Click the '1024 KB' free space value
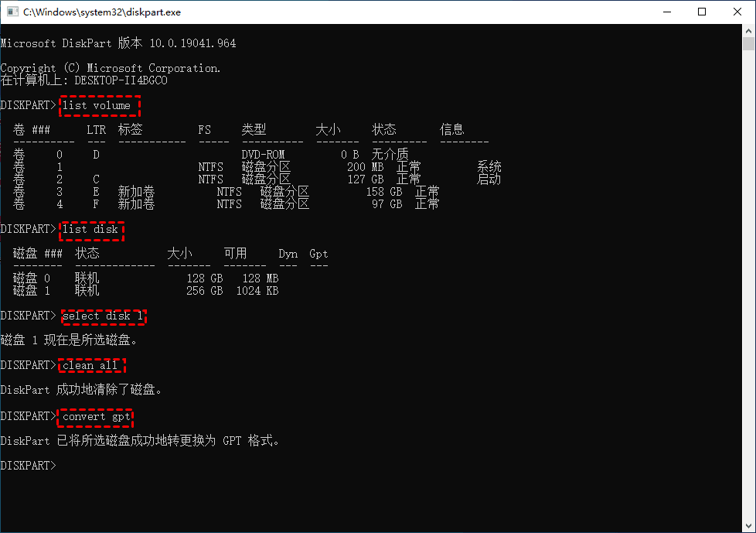The height and width of the screenshot is (533, 756). pos(257,291)
